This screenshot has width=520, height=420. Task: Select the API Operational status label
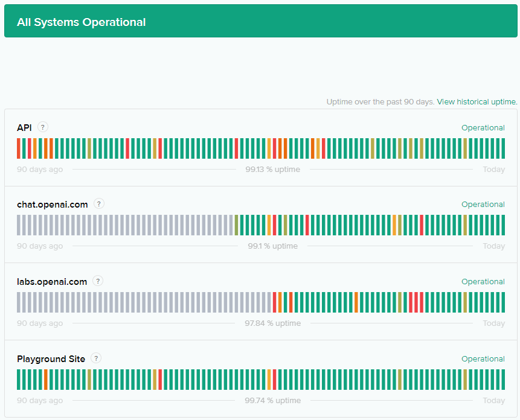(x=483, y=127)
